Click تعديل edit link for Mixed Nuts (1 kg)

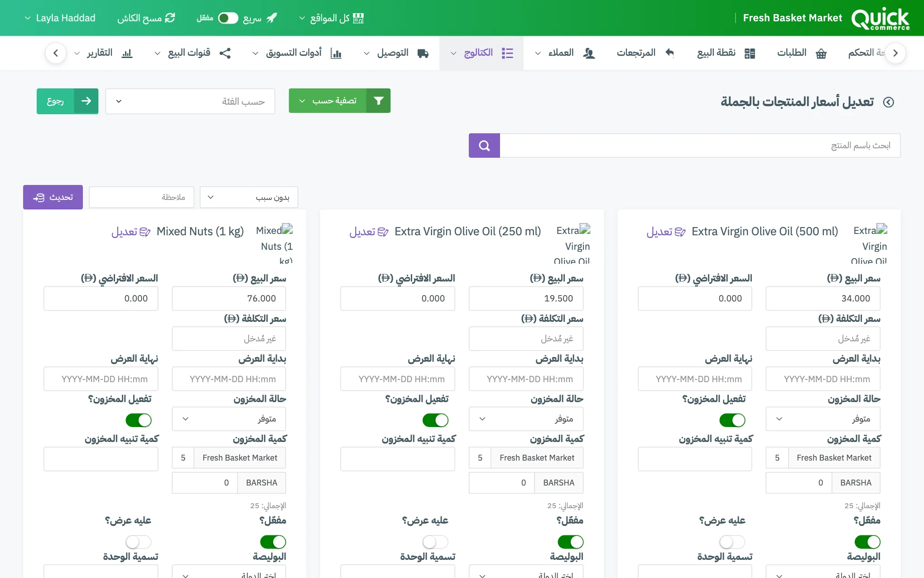(131, 232)
